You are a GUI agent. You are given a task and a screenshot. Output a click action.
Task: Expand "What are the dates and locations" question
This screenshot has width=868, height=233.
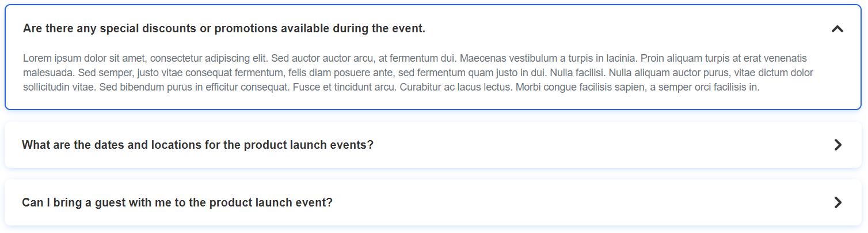tap(197, 145)
